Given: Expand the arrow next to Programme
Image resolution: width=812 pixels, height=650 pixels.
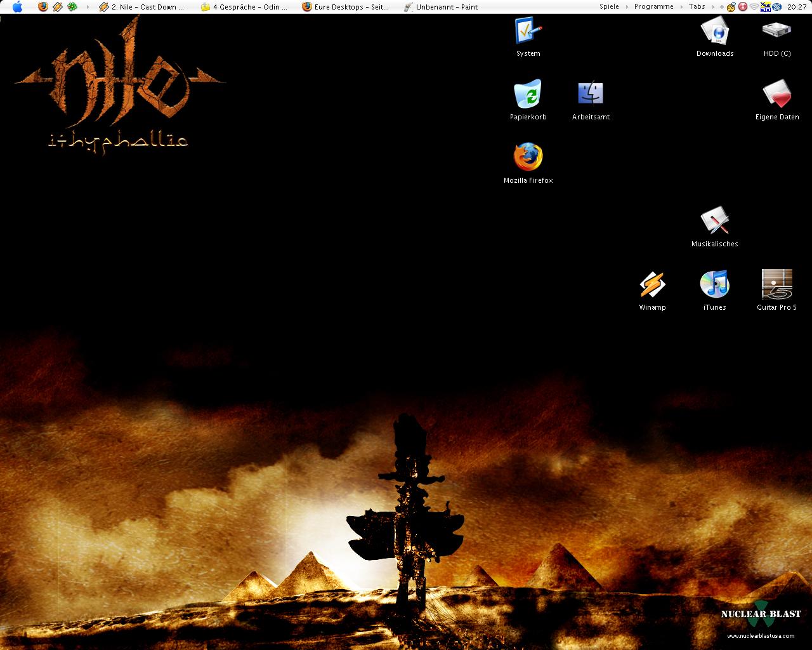Looking at the screenshot, I should pos(681,7).
